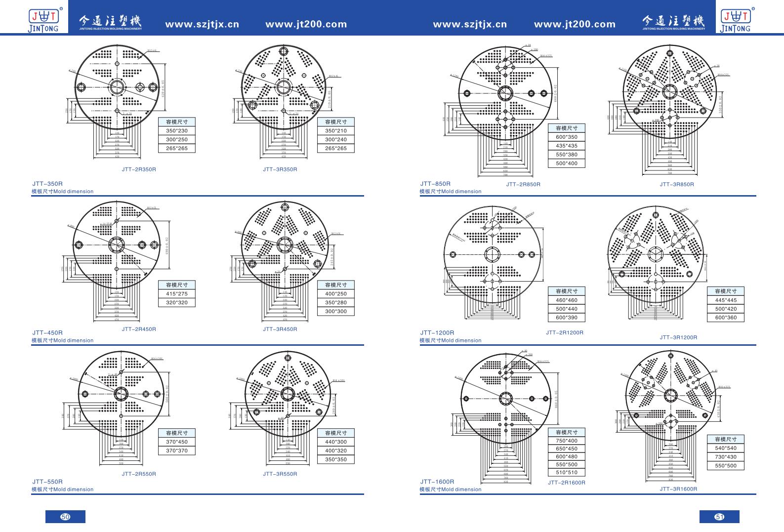Screen dimensions: 784x532
Task: Click the 750*400 mold size cell
Action: tap(566, 441)
